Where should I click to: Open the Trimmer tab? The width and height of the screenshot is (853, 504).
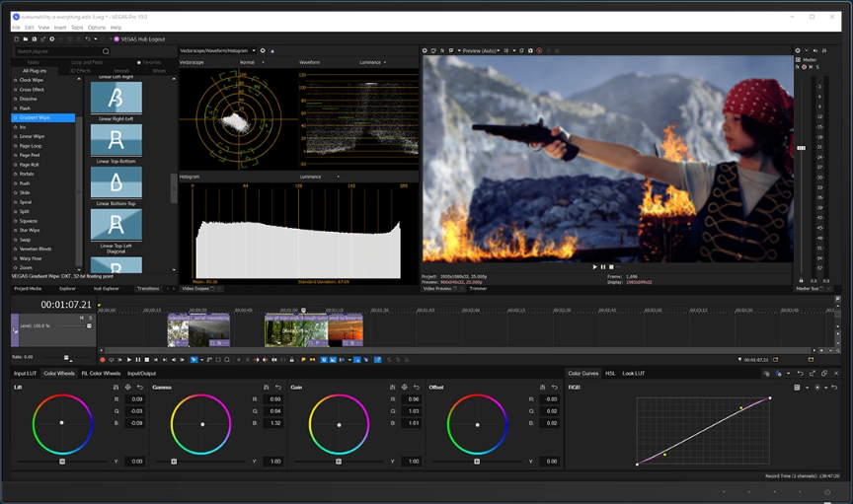[478, 289]
